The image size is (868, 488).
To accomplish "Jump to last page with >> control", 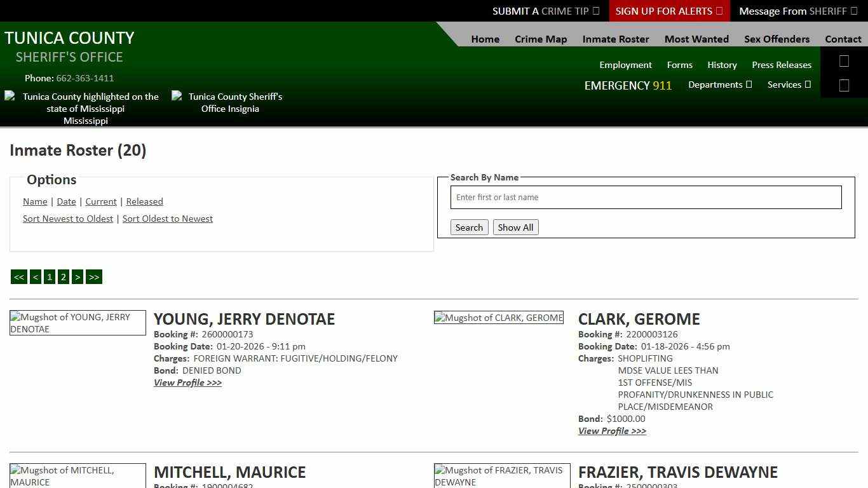I will pyautogui.click(x=94, y=276).
